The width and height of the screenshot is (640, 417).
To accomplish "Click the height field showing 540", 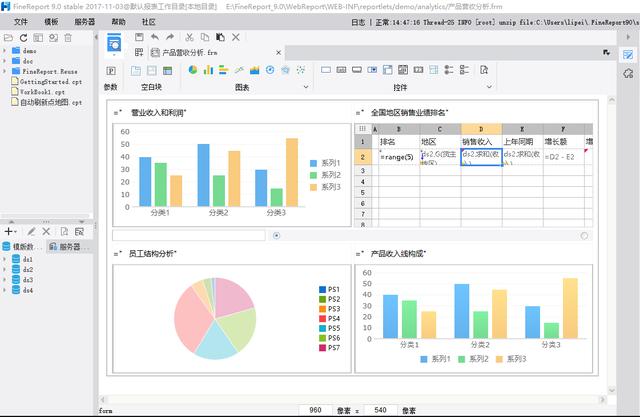I will (x=380, y=410).
